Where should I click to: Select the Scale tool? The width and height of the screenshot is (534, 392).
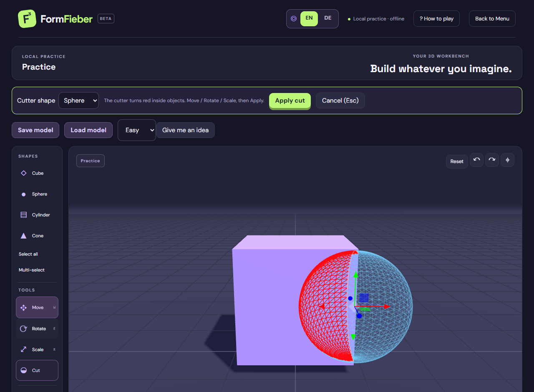(x=37, y=349)
